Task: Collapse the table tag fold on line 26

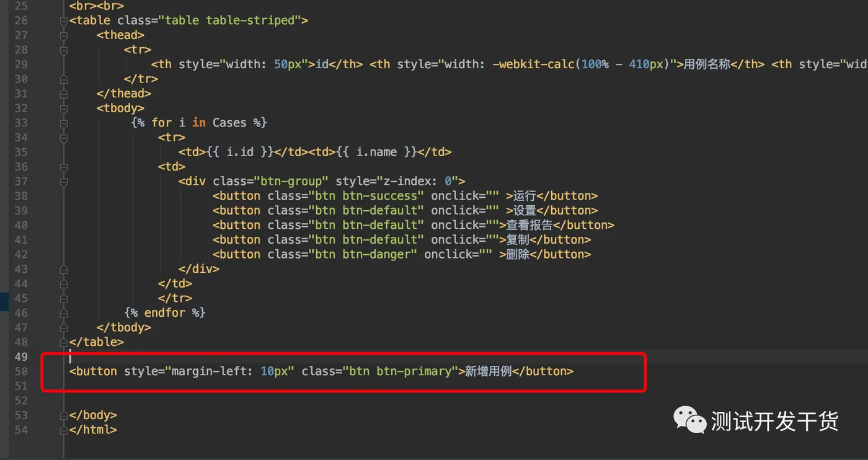Action: (x=63, y=22)
